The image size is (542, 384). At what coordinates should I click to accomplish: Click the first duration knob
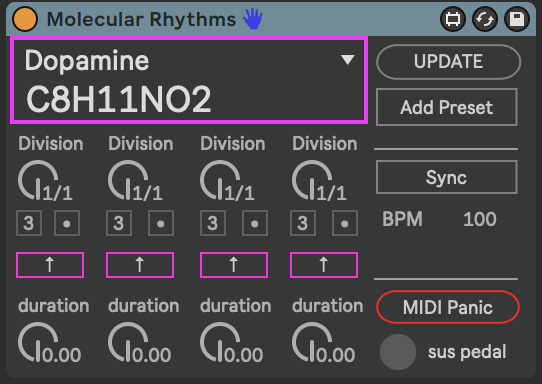tap(38, 342)
